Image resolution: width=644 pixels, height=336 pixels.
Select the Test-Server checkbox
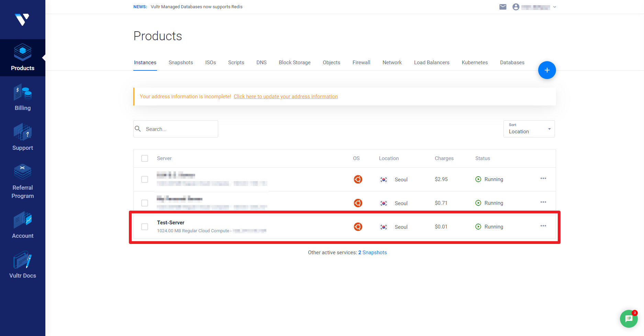(145, 227)
